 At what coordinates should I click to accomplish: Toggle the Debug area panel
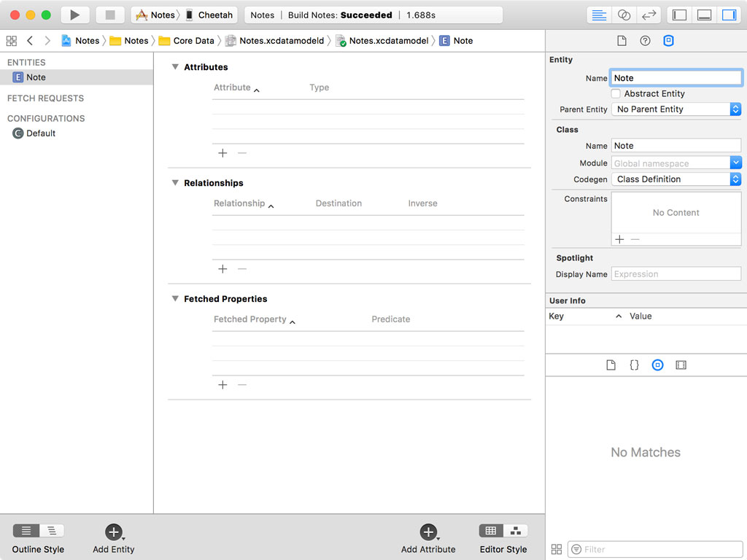pyautogui.click(x=704, y=15)
